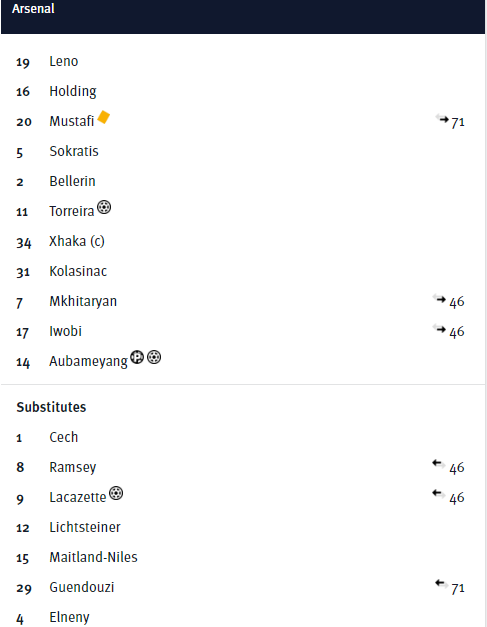Click Mkhitaryan's substitution arrow icon
This screenshot has height=627, width=487.
439,299
